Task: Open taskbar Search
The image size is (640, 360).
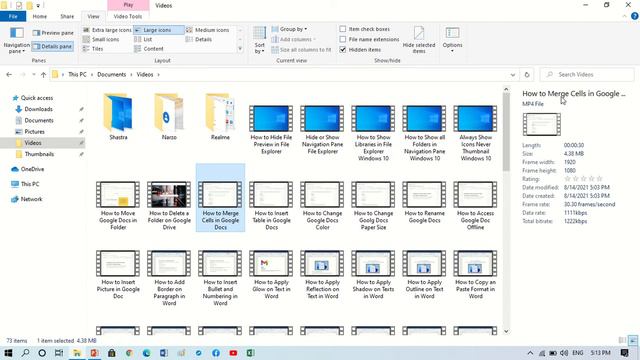Action: coord(25,353)
